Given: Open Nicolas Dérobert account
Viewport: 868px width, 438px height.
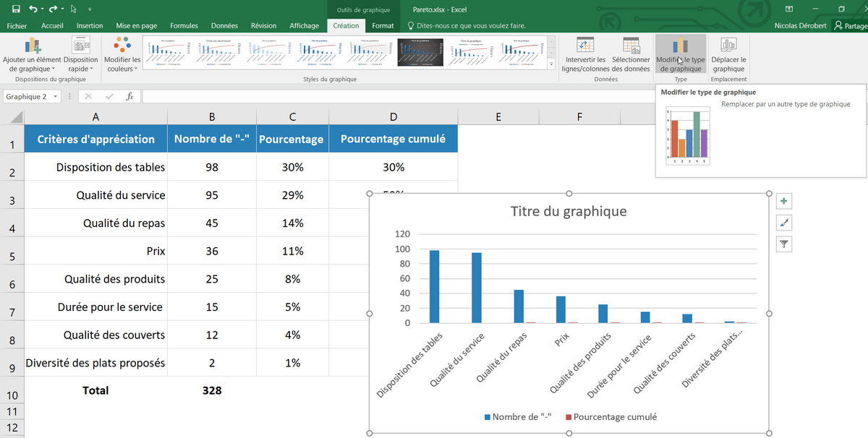Looking at the screenshot, I should pos(801,25).
